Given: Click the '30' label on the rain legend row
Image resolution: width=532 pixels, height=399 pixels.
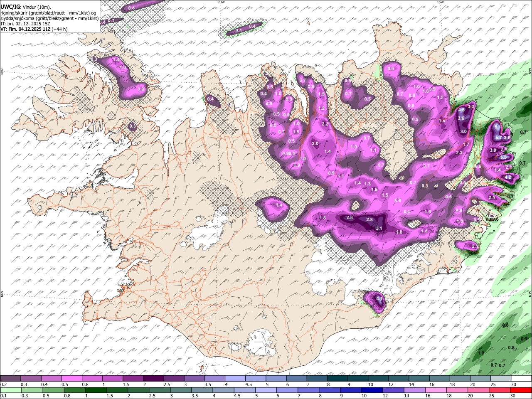Looking at the screenshot, I should [512, 396].
